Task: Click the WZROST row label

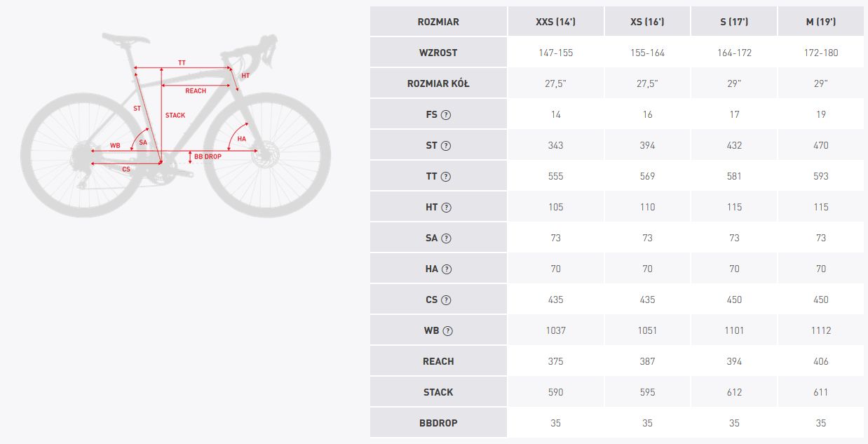Action: pyautogui.click(x=438, y=53)
